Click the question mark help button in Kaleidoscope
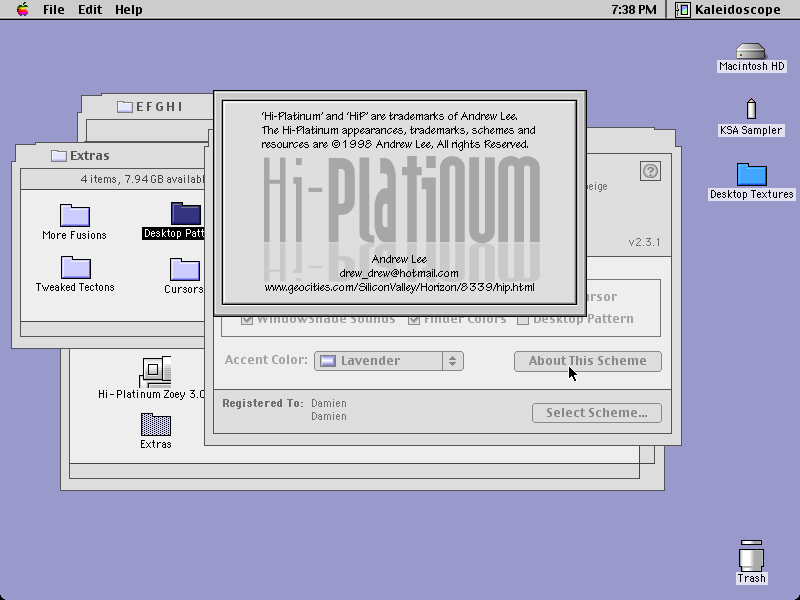 (x=651, y=171)
